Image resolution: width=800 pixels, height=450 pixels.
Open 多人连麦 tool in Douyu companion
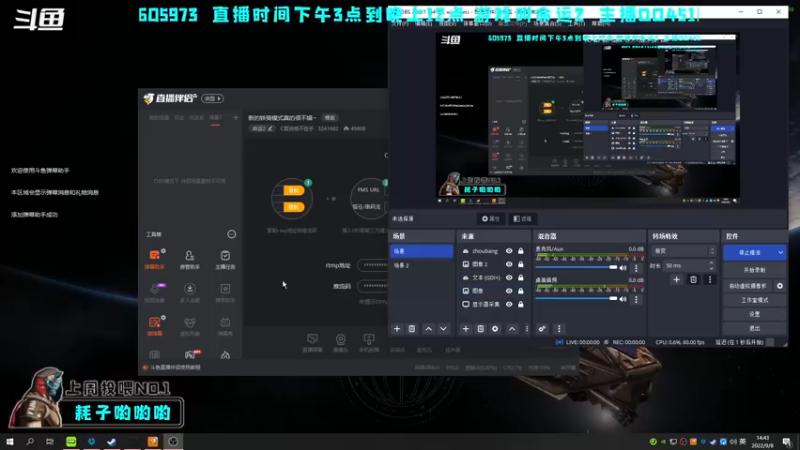[x=189, y=292]
